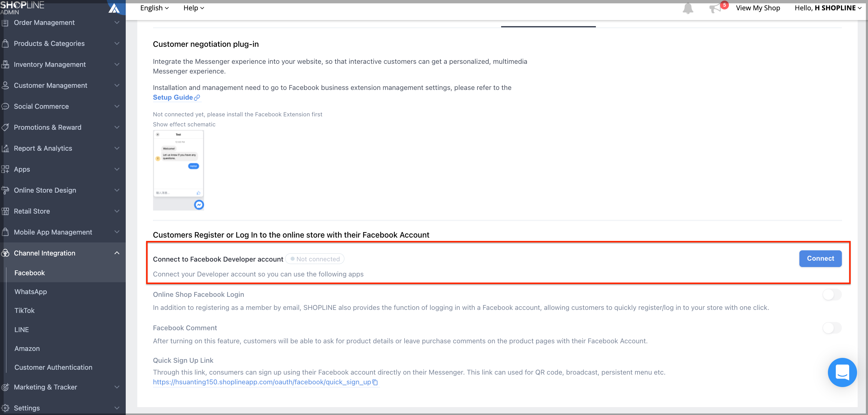Expand the Settings chevron
This screenshot has height=415, width=868.
117,408
